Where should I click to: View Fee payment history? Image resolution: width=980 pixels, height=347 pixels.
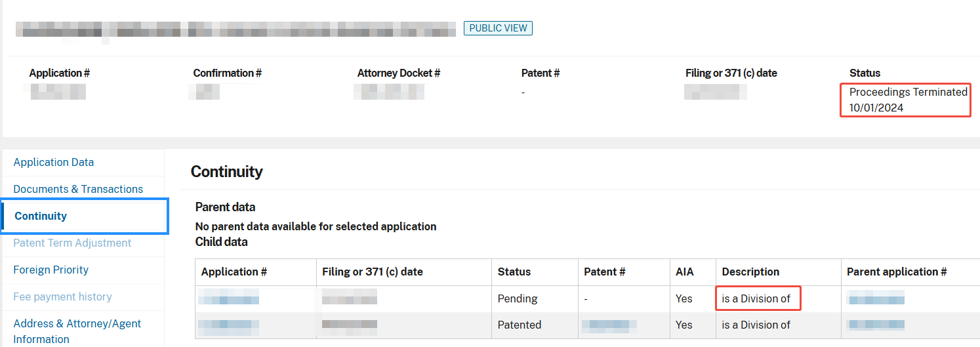(x=62, y=296)
